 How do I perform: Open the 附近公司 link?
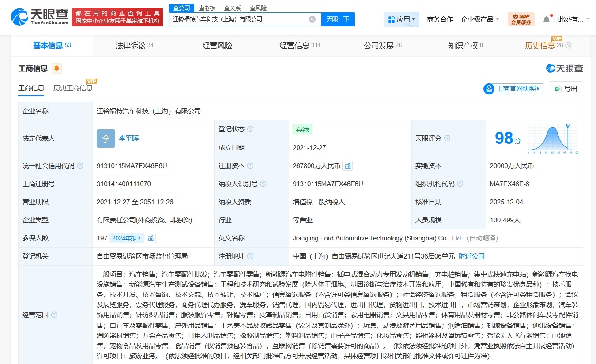(x=471, y=256)
